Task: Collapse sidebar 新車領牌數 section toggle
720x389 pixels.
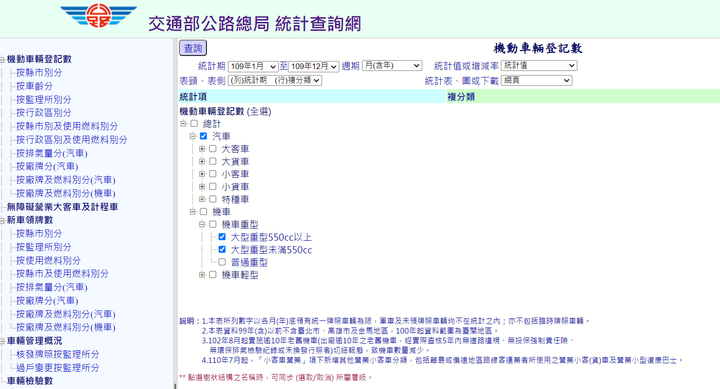Action: [2, 220]
